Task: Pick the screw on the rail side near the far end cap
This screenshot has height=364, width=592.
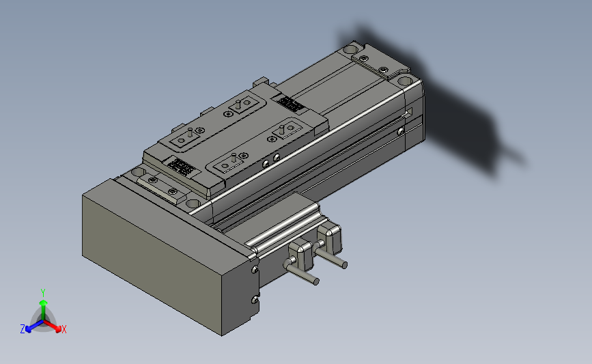Action: point(401,131)
